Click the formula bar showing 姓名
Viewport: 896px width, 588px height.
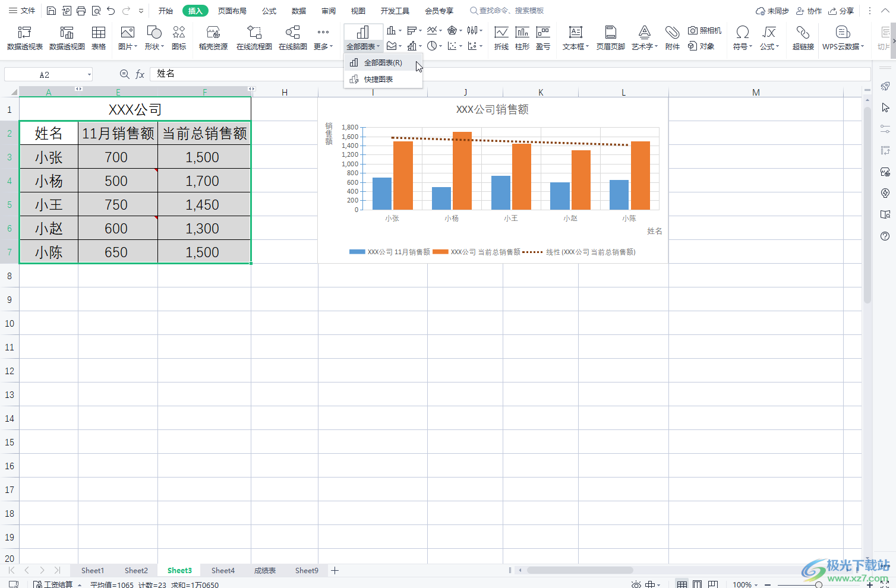point(510,74)
